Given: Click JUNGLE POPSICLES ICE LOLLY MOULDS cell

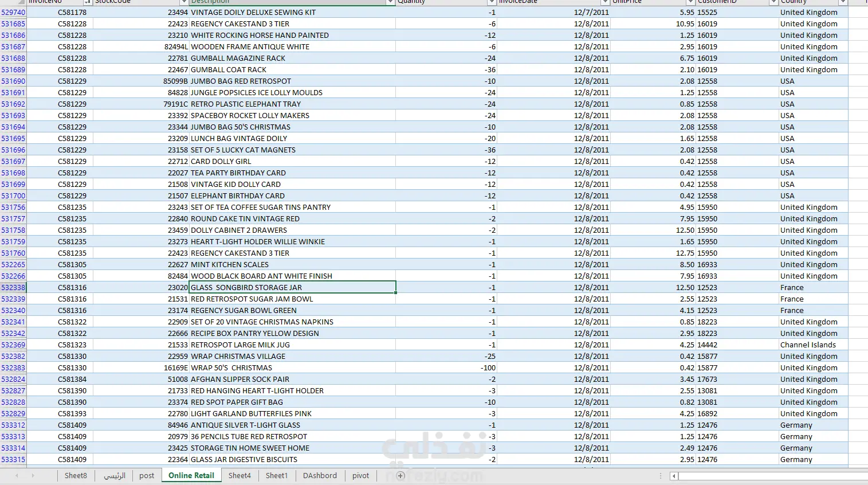Looking at the screenshot, I should 292,92.
